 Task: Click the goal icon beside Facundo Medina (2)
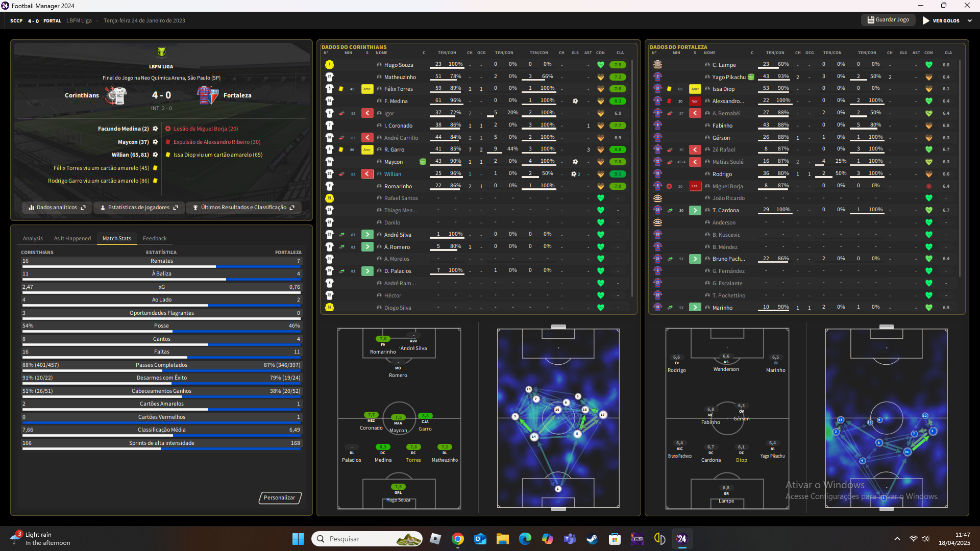tap(155, 129)
